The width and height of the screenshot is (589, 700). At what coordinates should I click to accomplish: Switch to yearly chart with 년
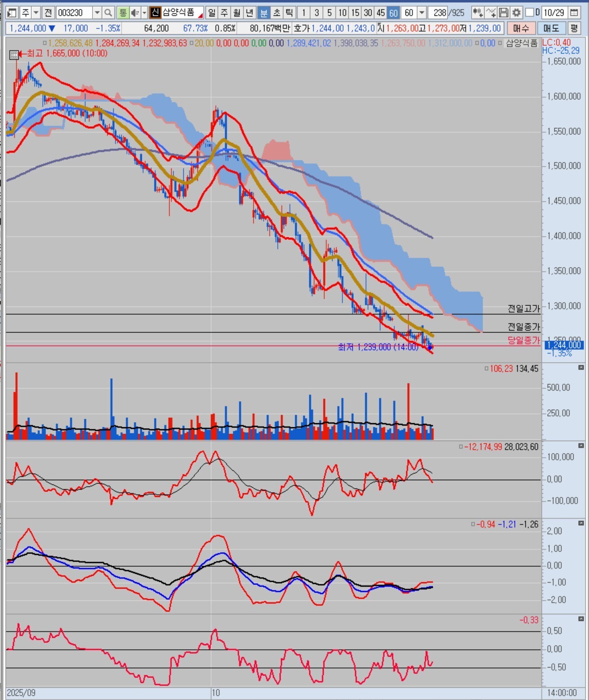250,13
